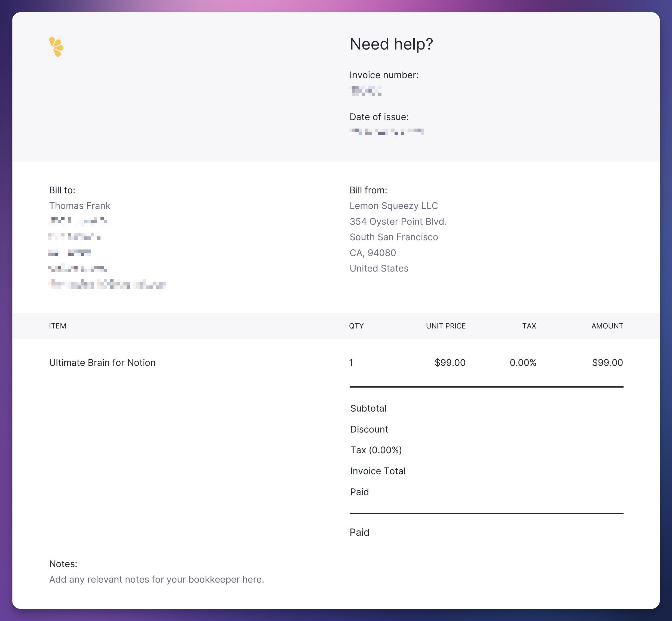The width and height of the screenshot is (672, 621).
Task: Click the Bill from: label
Action: 368,190
